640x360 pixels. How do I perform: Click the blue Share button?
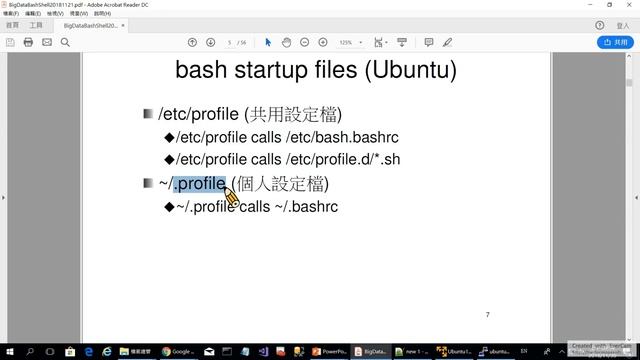615,42
